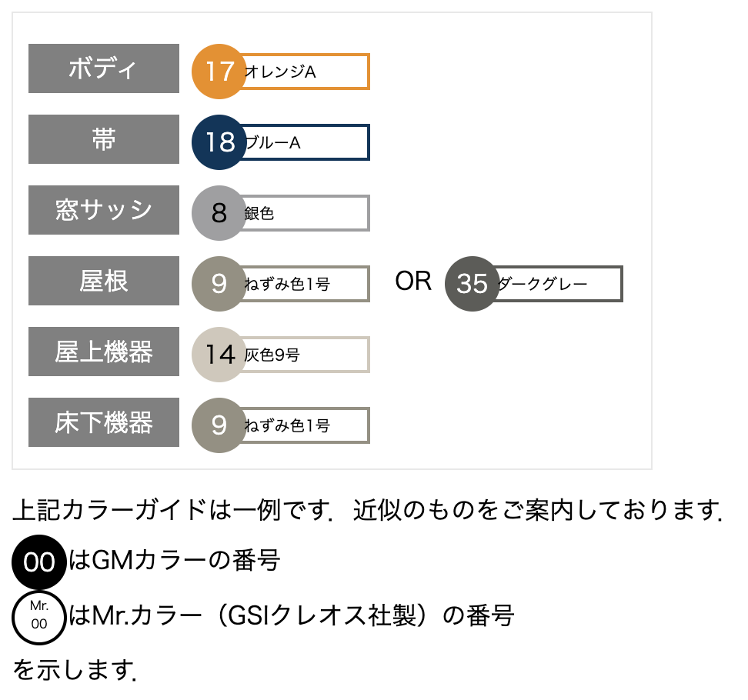Viewport: 748px width, 700px height.
Task: Click the 灰色9号 color name box
Action: (306, 355)
